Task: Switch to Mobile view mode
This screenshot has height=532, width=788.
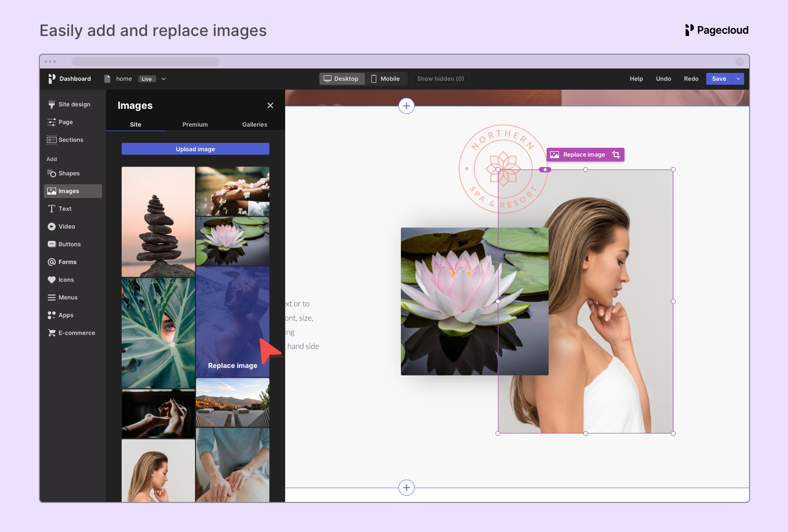Action: click(387, 78)
